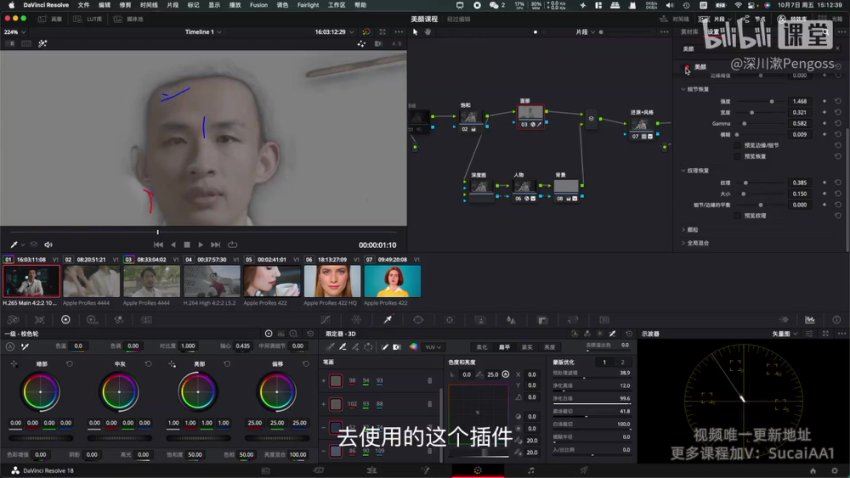
Task: Open the Camera Raw palette icon
Action: (13, 320)
